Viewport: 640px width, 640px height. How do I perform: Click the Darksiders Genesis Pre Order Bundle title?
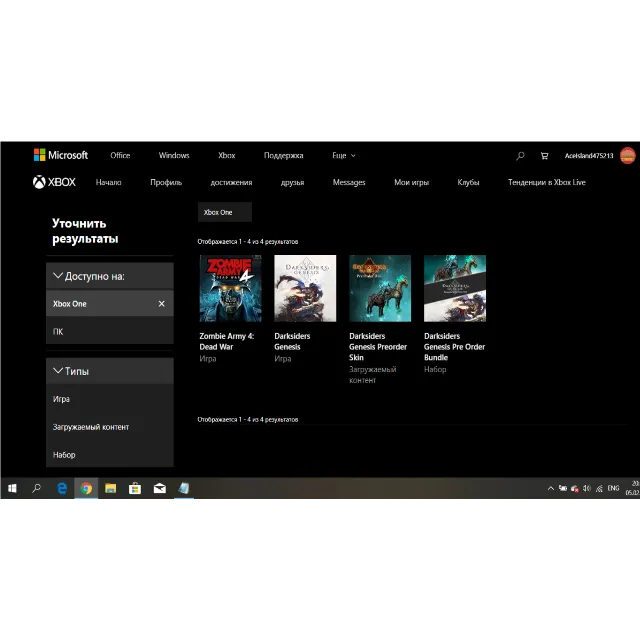(x=454, y=347)
